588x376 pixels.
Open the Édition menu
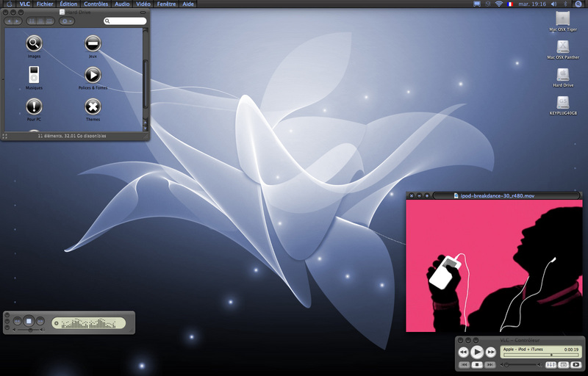coord(68,4)
